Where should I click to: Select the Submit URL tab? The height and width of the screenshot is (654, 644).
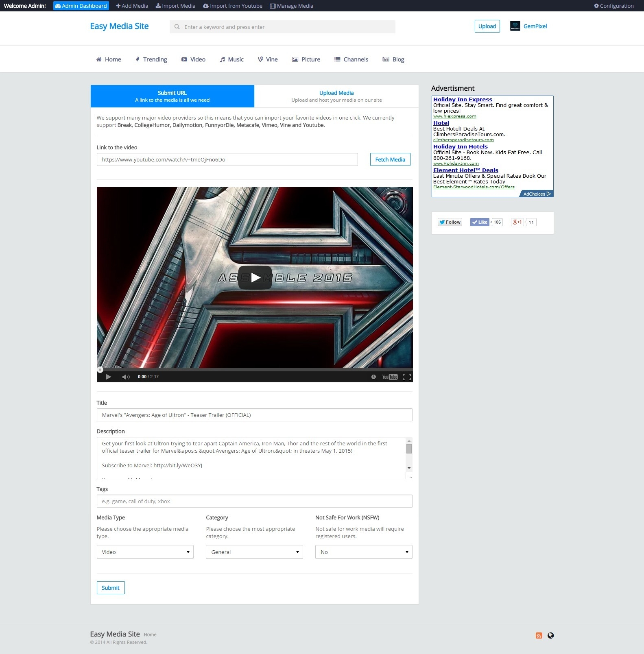click(172, 96)
